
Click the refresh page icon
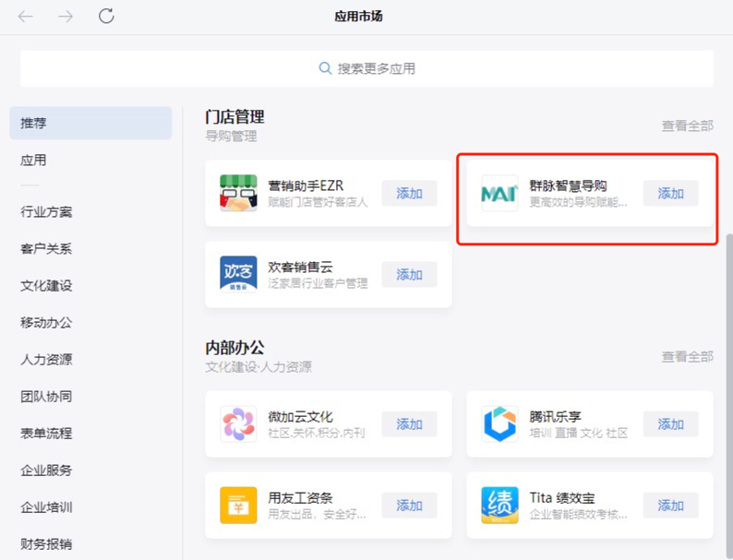106,17
